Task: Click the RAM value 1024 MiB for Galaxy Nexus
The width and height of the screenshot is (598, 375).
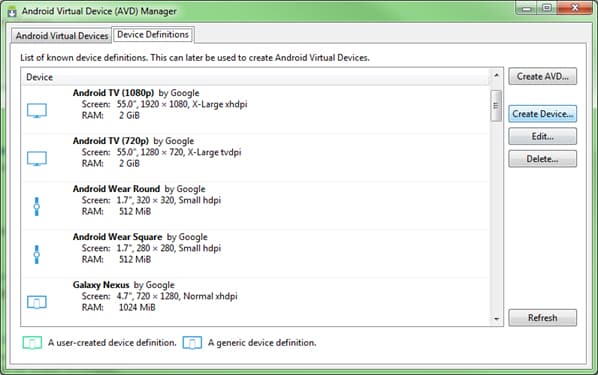Action: point(137,307)
